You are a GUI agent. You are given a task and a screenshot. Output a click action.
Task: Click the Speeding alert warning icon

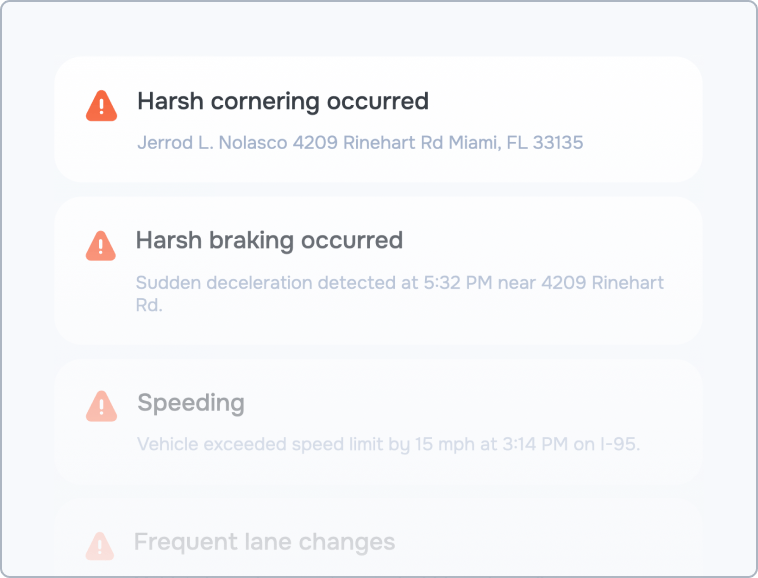coord(102,406)
